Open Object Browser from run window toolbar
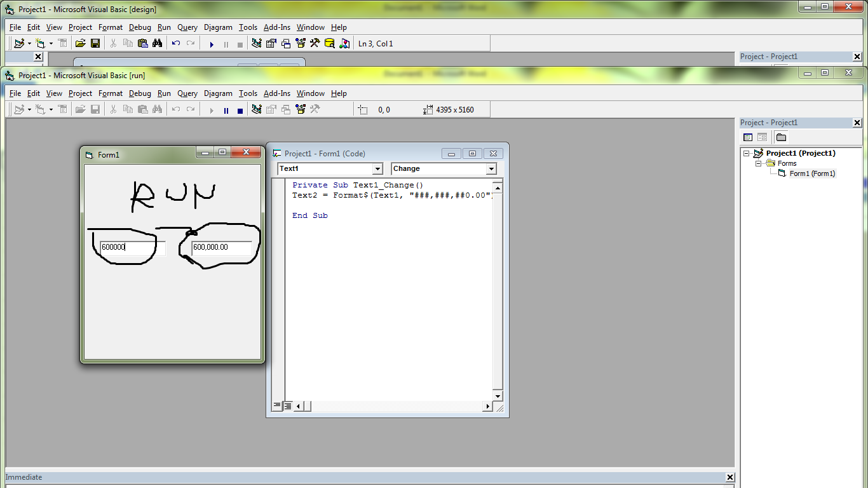 301,109
